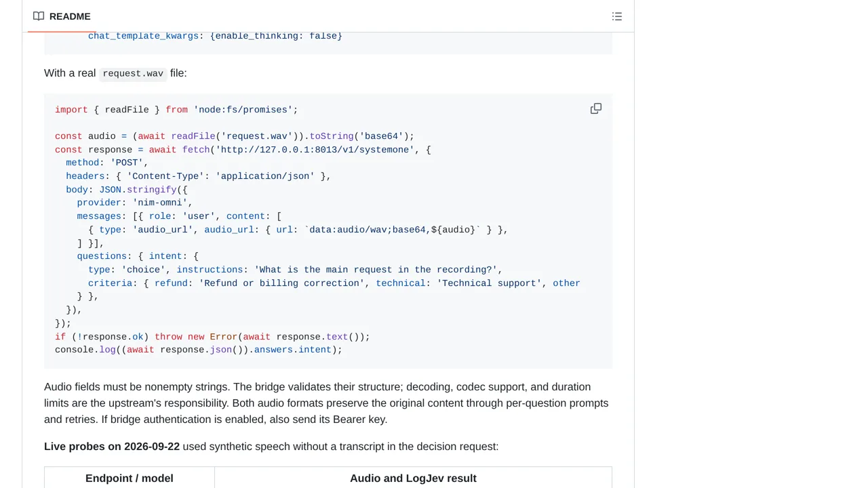
Task: Click the README book icon
Action: 39,16
